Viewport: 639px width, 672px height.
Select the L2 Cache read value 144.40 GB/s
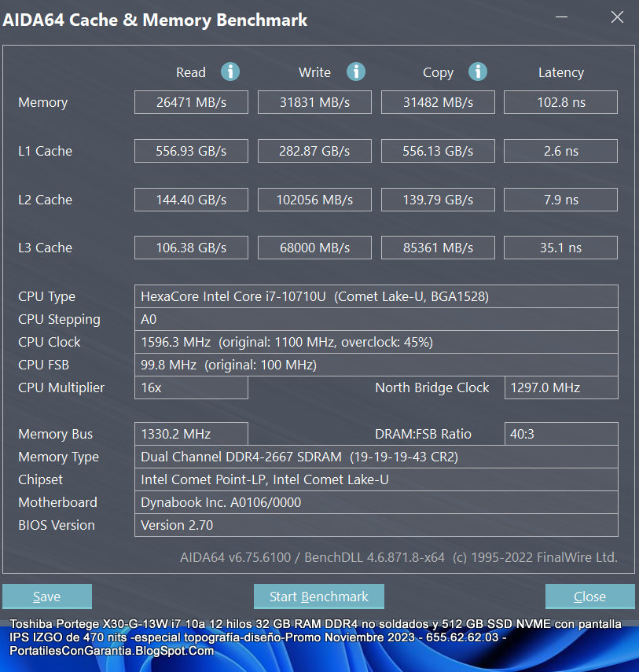coord(191,200)
